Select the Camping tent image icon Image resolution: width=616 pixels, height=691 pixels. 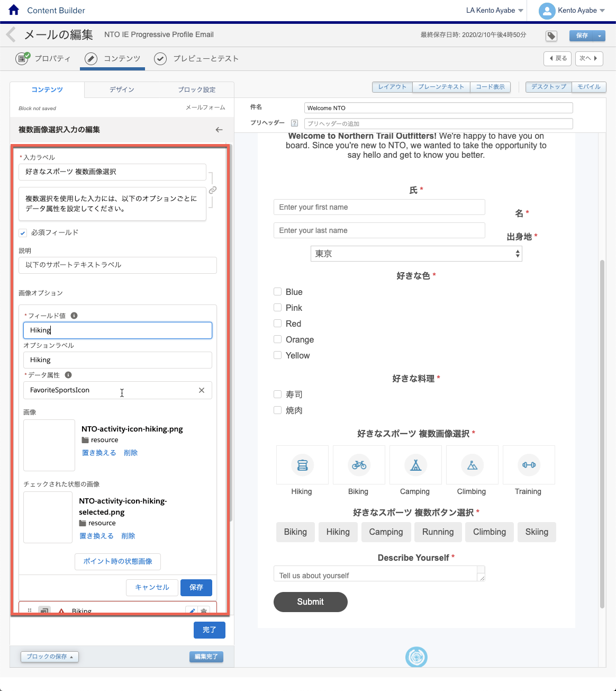(x=415, y=465)
